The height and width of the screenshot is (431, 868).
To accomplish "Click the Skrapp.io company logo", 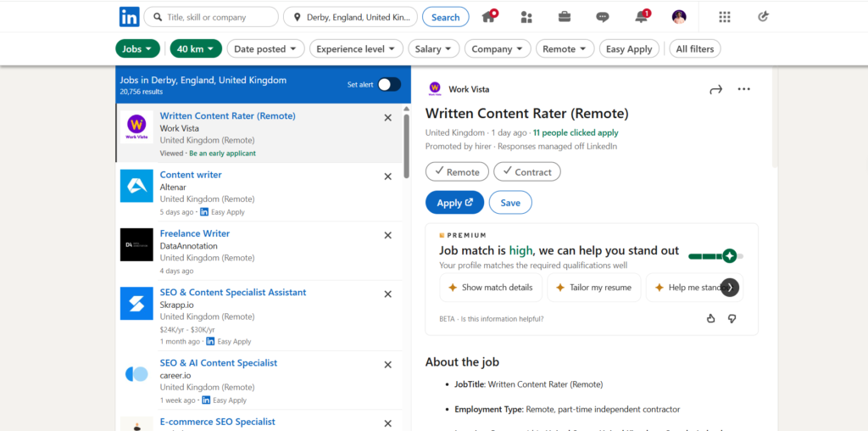I will pyautogui.click(x=136, y=303).
